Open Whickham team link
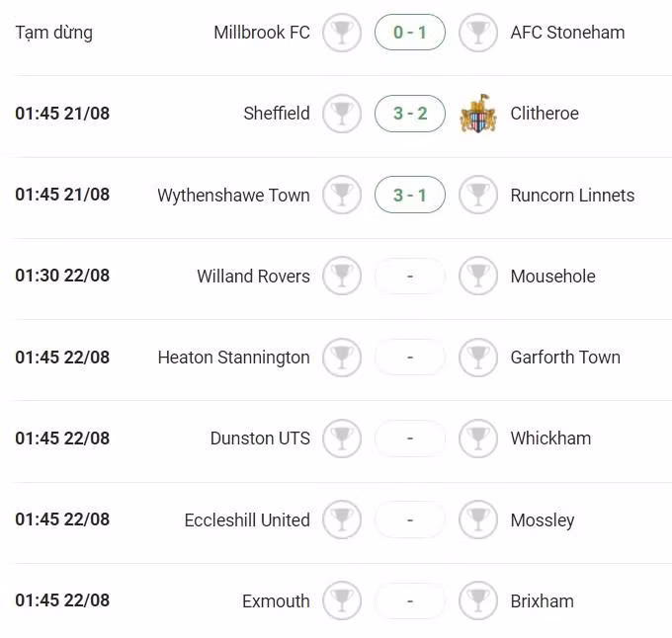 pyautogui.click(x=550, y=439)
